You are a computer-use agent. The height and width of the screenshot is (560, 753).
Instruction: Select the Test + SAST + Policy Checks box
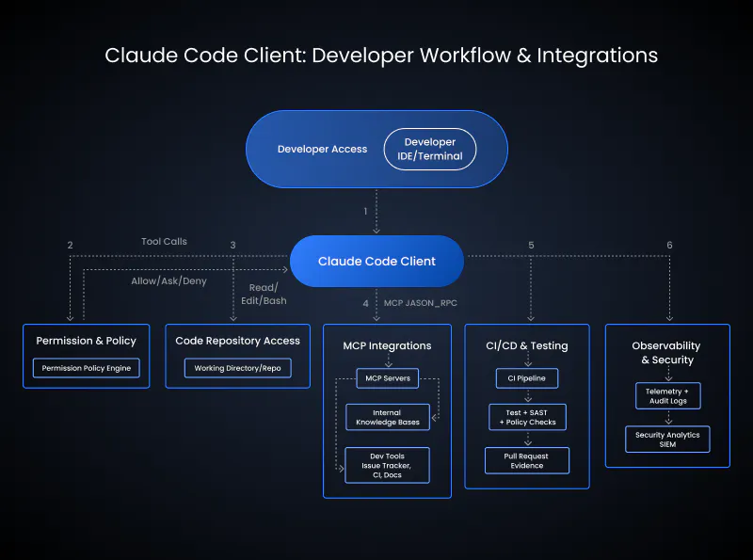coord(527,417)
